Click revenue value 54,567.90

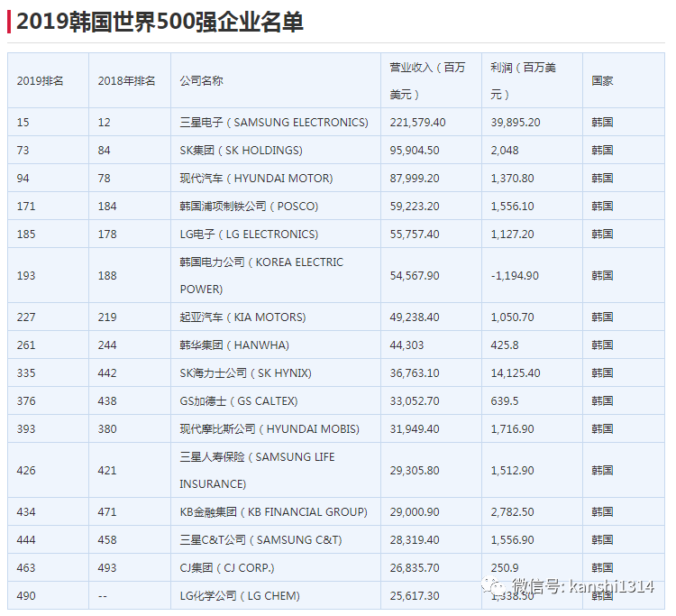click(415, 276)
